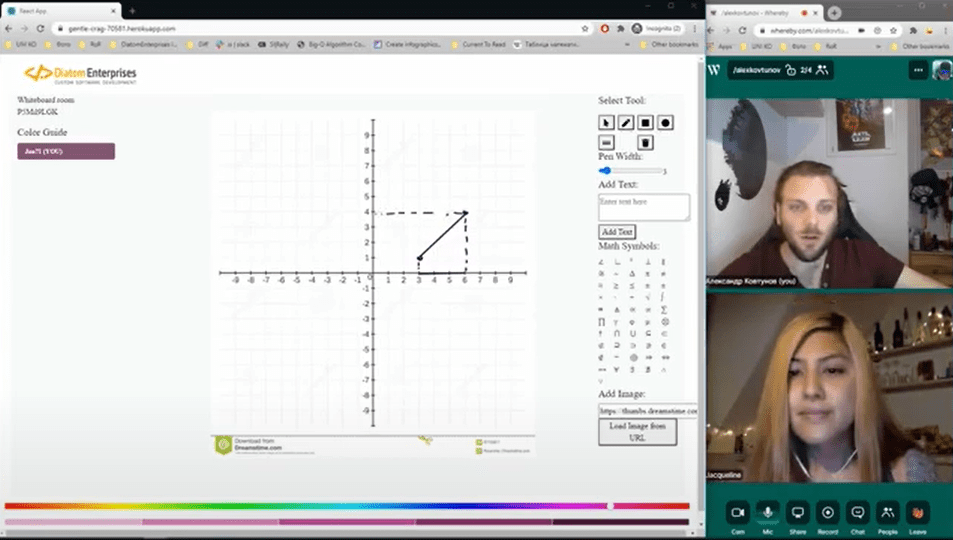Open the Whereby three-dot options menu
The width and height of the screenshot is (953, 540).
(x=918, y=71)
